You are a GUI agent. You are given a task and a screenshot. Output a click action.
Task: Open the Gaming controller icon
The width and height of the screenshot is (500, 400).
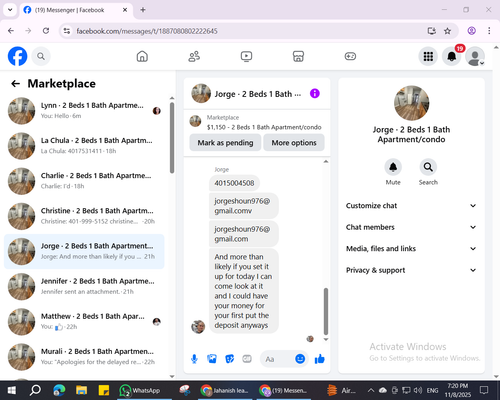point(350,56)
